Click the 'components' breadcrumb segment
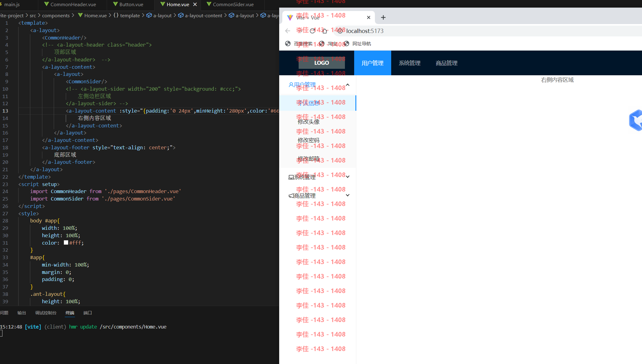Image resolution: width=642 pixels, height=364 pixels. (56, 15)
